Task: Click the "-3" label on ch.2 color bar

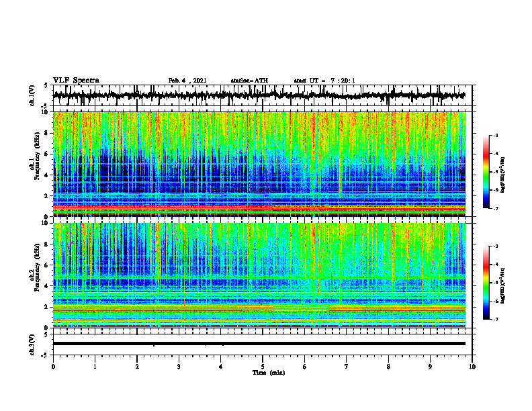Action: coord(495,246)
